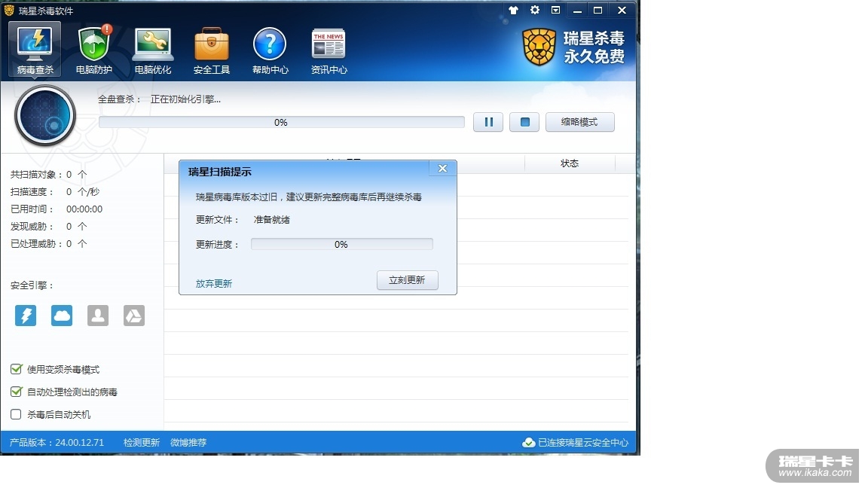The image size is (868, 488).
Task: Open settings gear in the title bar
Action: [535, 10]
